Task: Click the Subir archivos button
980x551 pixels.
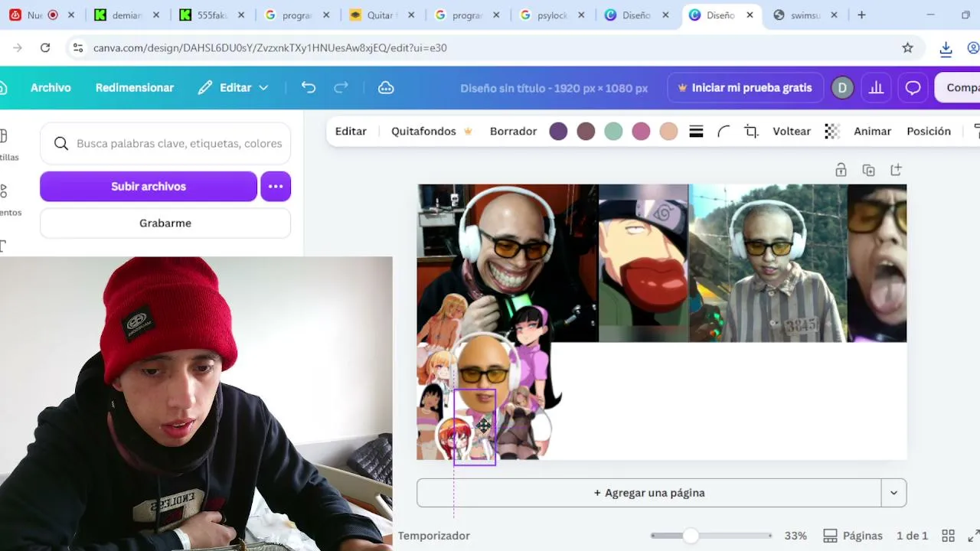Action: (149, 187)
